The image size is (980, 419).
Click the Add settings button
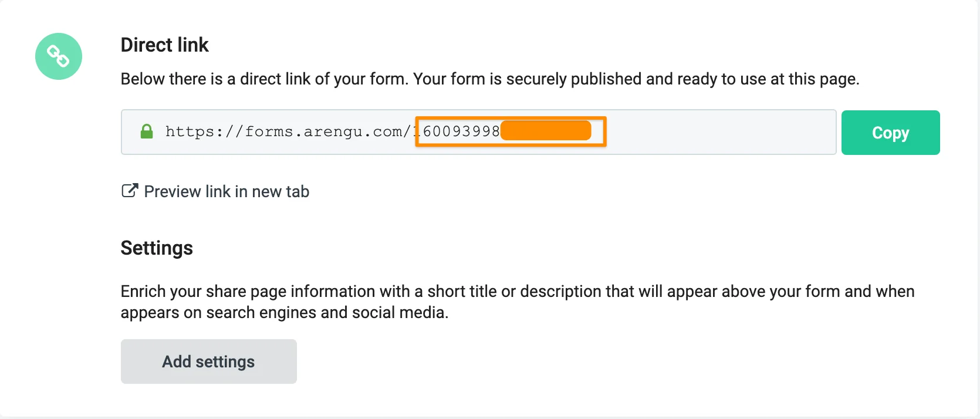click(x=208, y=361)
